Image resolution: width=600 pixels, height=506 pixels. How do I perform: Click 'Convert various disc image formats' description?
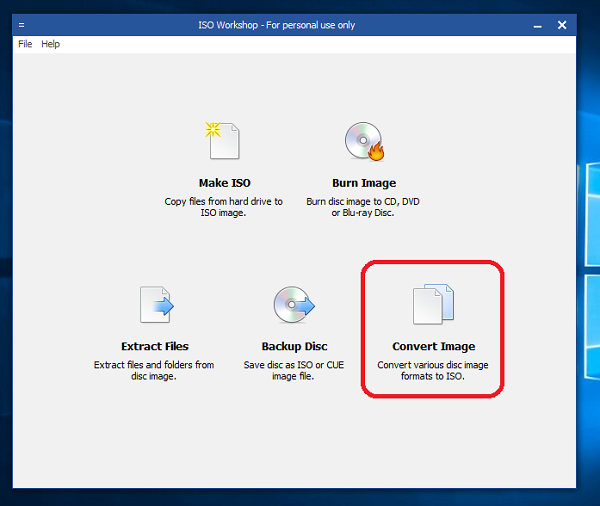click(433, 371)
